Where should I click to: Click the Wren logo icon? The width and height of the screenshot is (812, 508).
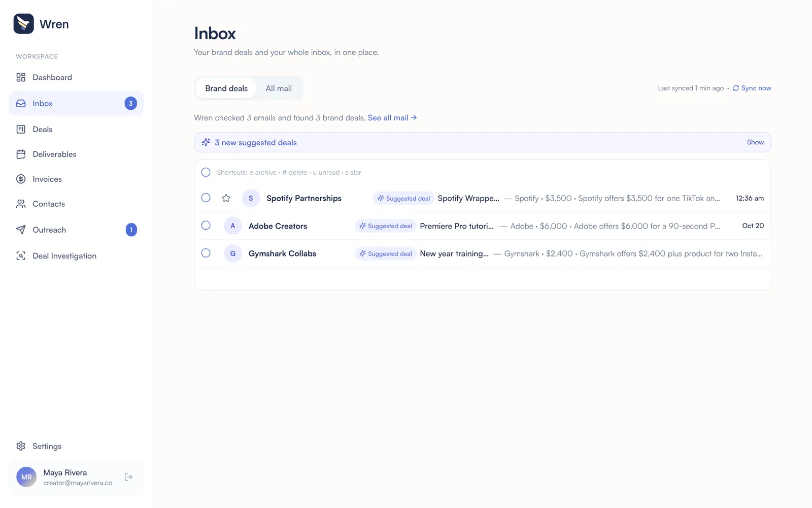point(23,24)
